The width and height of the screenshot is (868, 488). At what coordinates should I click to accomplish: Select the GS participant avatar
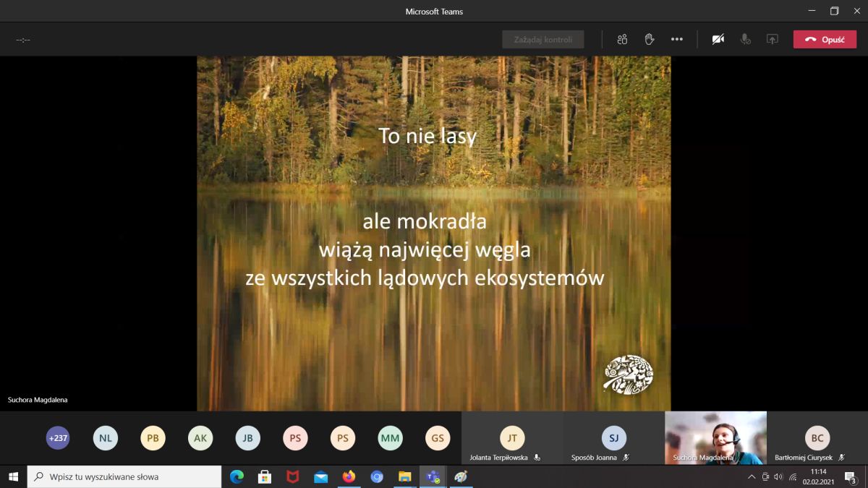(438, 438)
